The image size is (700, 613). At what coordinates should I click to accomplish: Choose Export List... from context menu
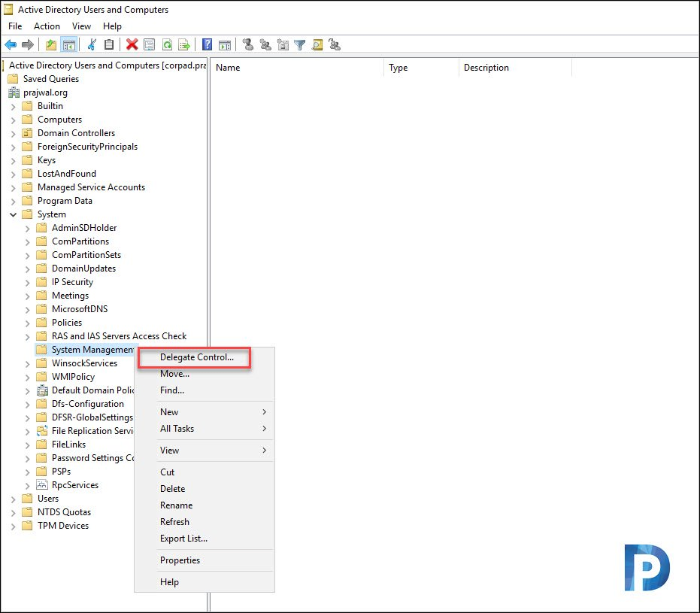[205, 539]
